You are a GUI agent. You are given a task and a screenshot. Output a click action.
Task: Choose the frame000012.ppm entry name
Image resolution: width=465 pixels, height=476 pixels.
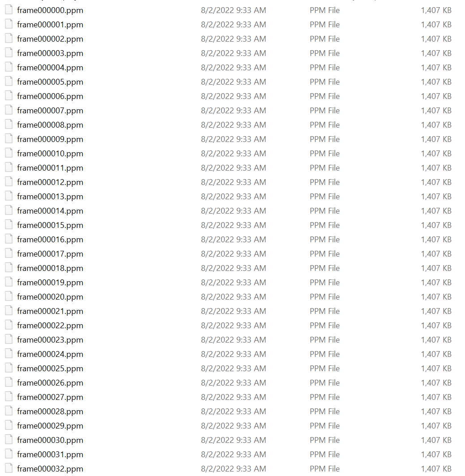click(50, 182)
